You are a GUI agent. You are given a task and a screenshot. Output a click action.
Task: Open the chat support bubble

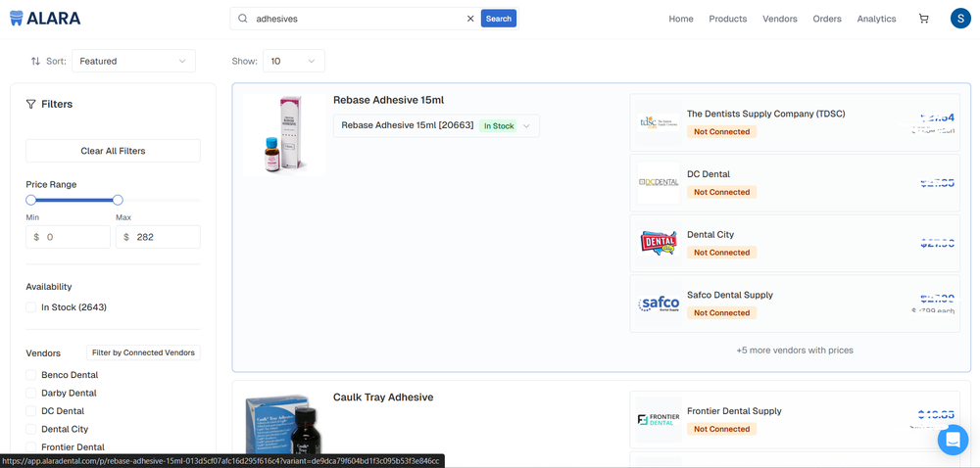(x=953, y=440)
